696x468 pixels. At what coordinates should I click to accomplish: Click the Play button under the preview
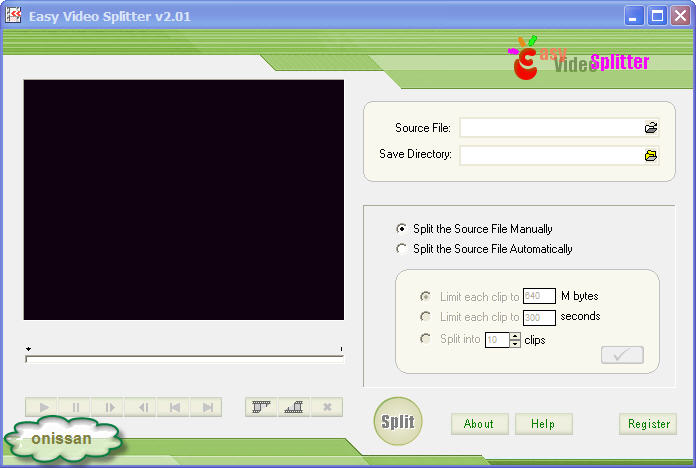(43, 407)
